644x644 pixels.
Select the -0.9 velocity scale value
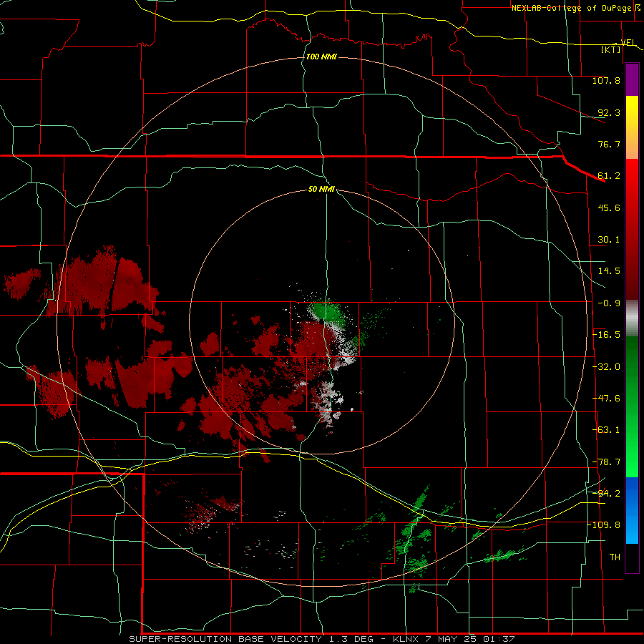(609, 303)
